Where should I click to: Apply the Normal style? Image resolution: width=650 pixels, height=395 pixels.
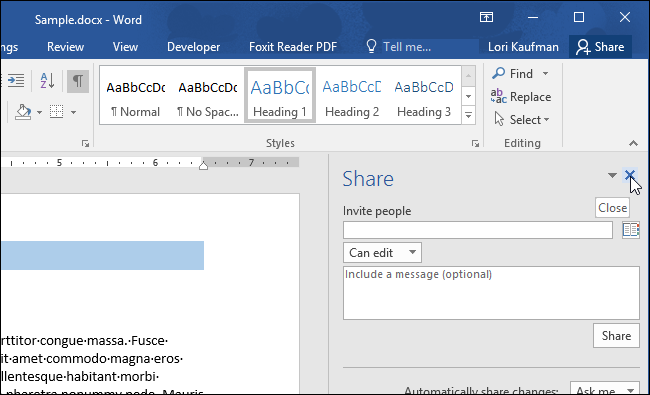coord(136,96)
